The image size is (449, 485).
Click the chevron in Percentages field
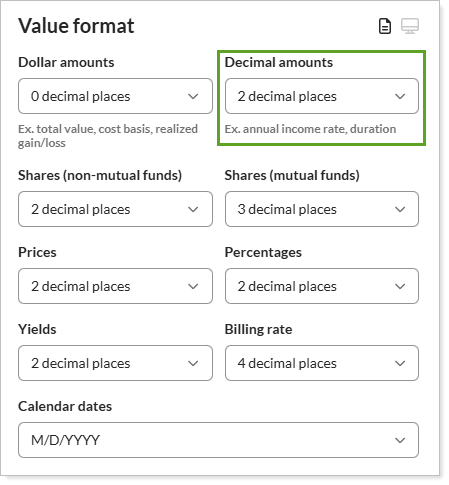coord(400,286)
